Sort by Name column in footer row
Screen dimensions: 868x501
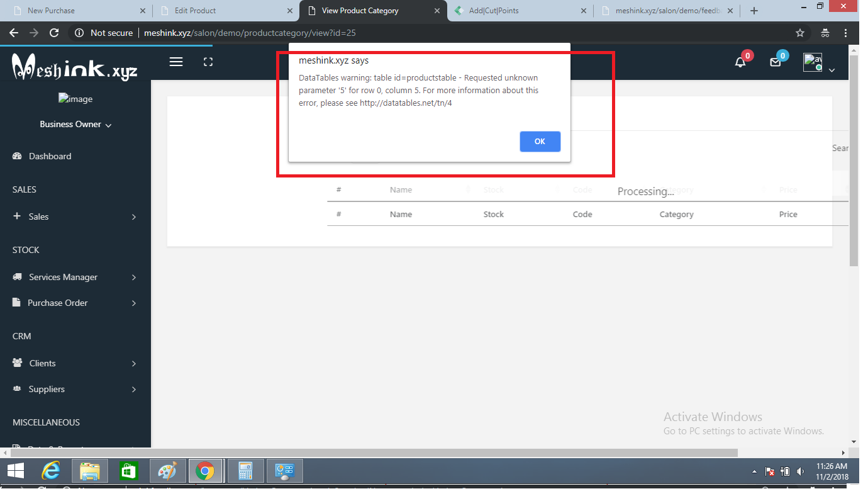(x=401, y=214)
